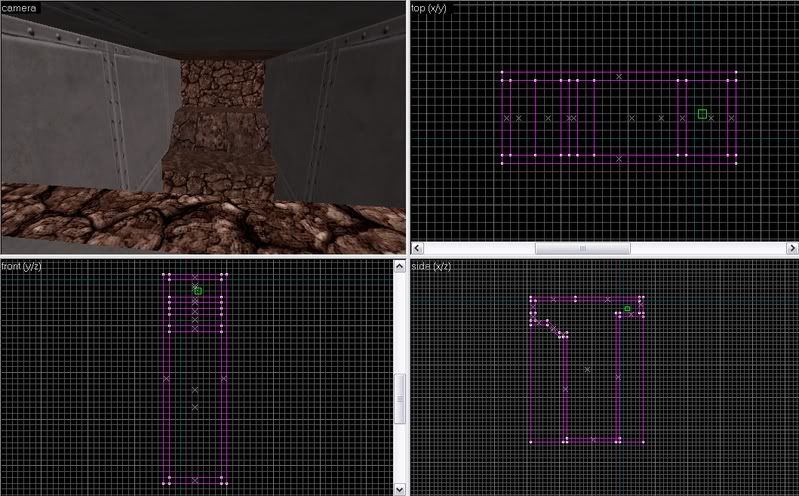The width and height of the screenshot is (799, 496).
Task: Click the front view scrollbar up arrow
Action: coord(401,267)
